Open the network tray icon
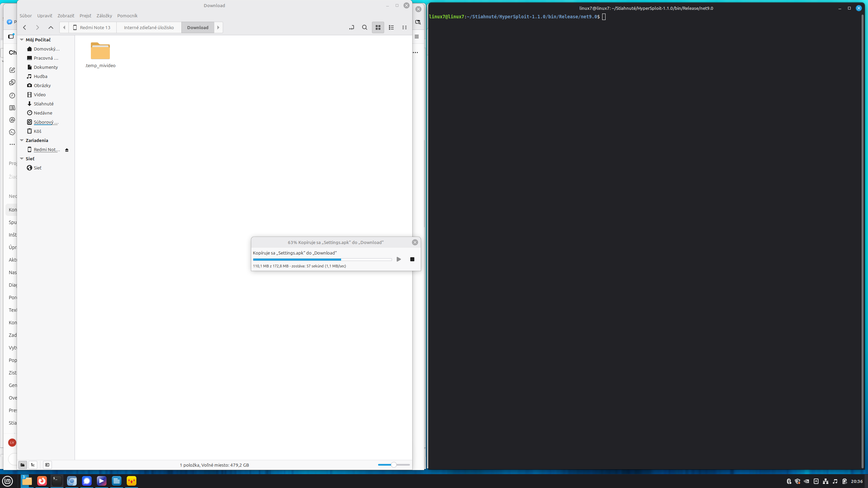This screenshot has width=868, height=488. click(x=826, y=481)
